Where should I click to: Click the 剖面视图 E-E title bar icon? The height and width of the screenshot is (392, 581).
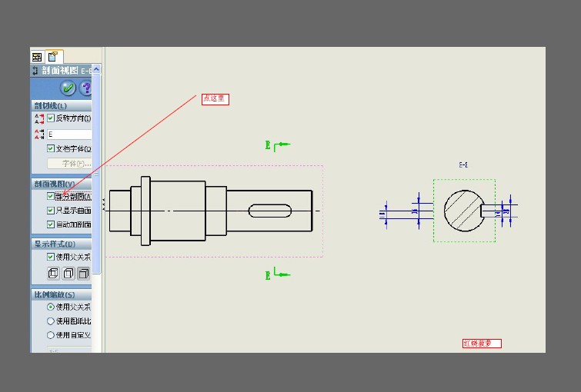click(35, 70)
